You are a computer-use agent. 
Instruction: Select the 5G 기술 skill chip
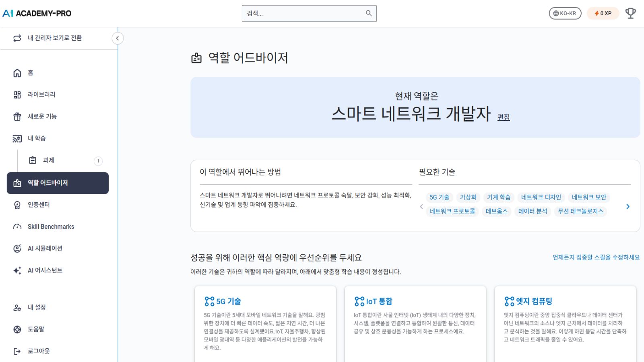439,197
